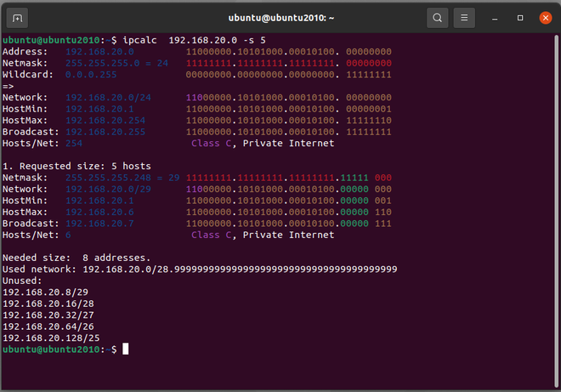This screenshot has width=561, height=392.
Task: Click the ipcalc 192.168.20.0 -s 5 command
Action: (x=194, y=40)
